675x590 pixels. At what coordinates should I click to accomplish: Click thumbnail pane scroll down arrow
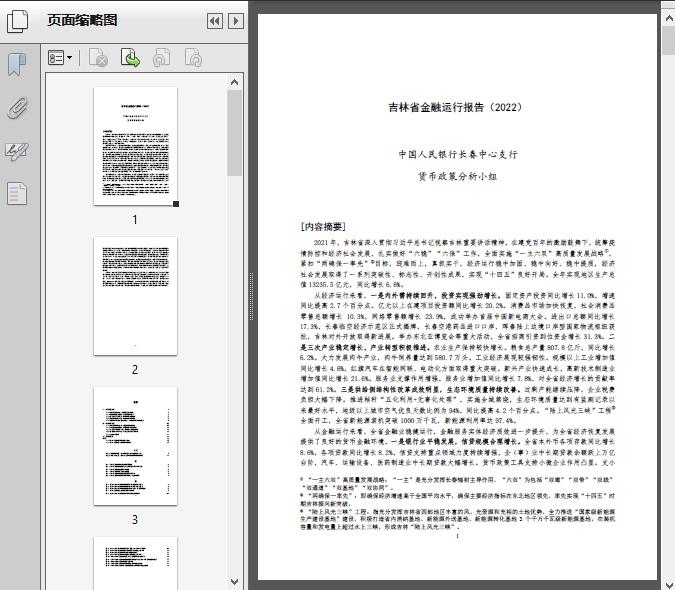pos(235,582)
